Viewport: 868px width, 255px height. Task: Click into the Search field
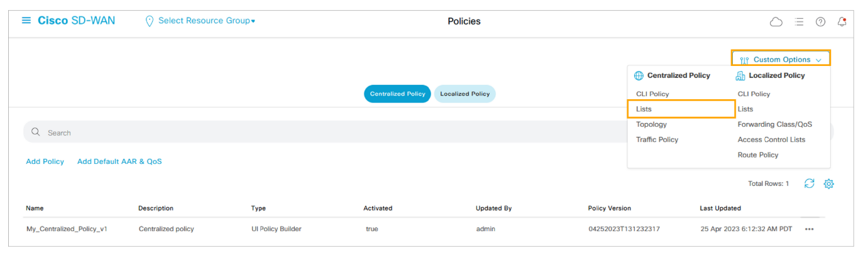[314, 133]
